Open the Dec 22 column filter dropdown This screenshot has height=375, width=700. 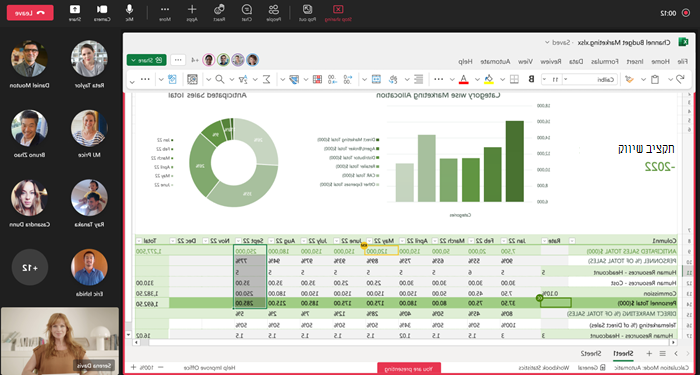coord(172,241)
